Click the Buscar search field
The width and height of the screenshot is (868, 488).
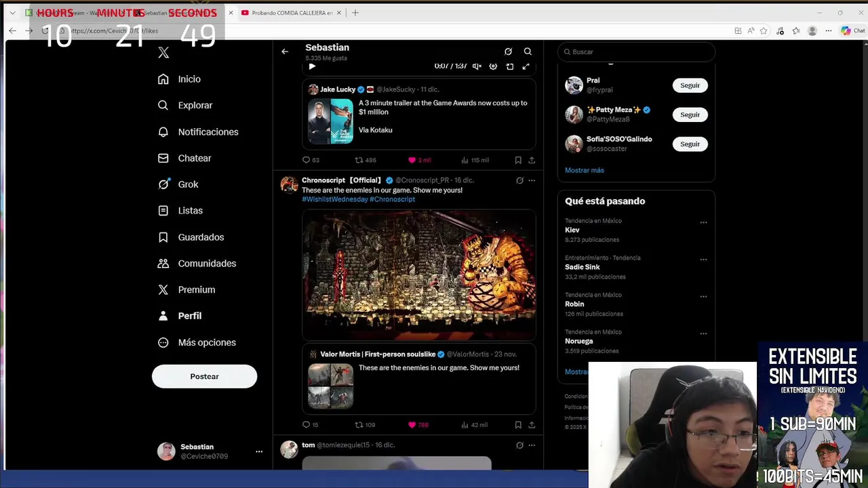(x=636, y=52)
